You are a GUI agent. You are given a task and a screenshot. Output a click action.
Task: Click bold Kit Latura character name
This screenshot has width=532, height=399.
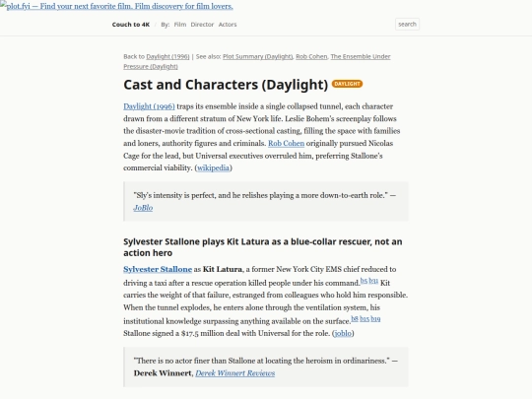click(223, 269)
